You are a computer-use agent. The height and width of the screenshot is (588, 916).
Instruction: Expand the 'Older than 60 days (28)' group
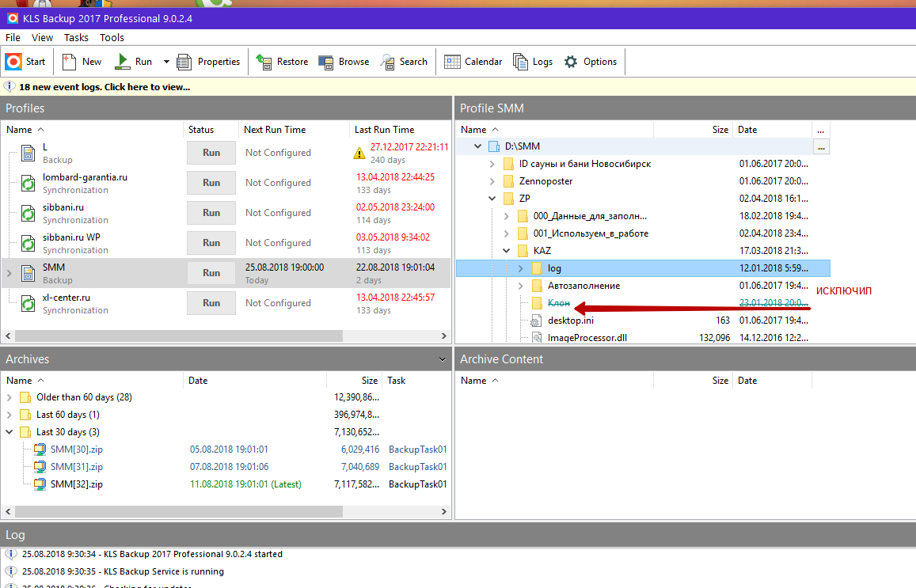click(x=10, y=397)
